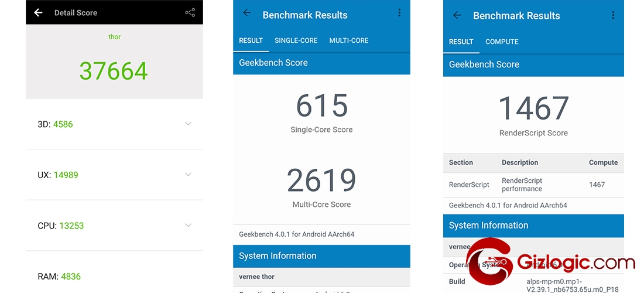The height and width of the screenshot is (293, 644).
Task: Click the 2619 Multi-Core Score value
Action: click(x=321, y=180)
